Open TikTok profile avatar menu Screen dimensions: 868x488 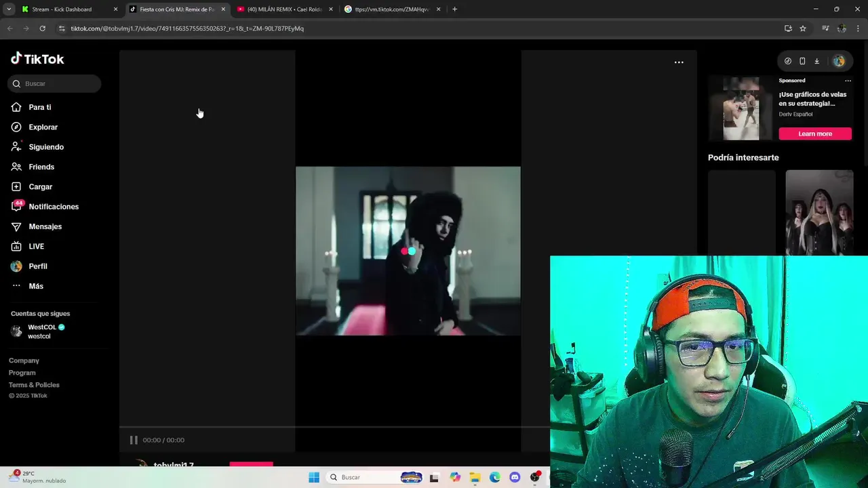(839, 61)
